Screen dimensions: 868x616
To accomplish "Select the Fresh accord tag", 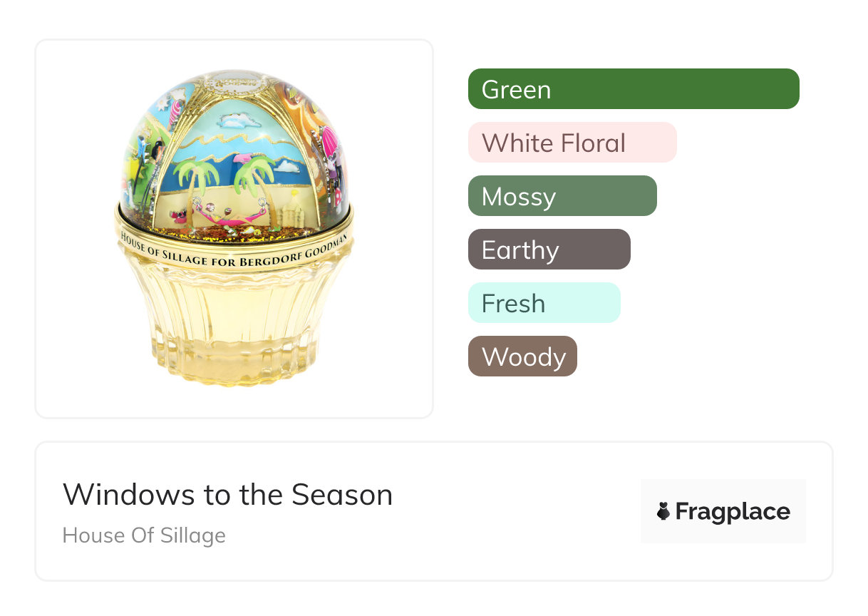I will (544, 303).
